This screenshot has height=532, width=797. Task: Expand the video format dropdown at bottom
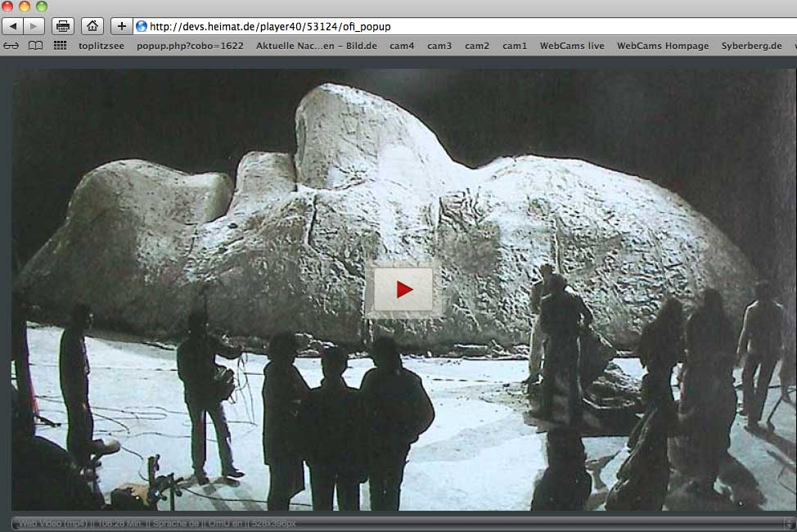pyautogui.click(x=788, y=522)
